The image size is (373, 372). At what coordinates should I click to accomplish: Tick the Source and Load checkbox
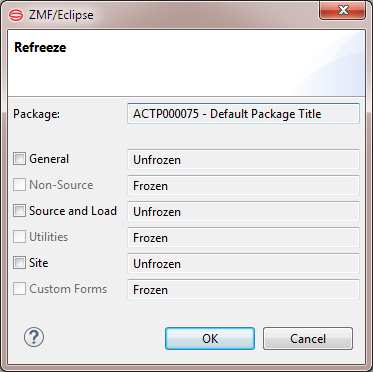click(x=19, y=211)
